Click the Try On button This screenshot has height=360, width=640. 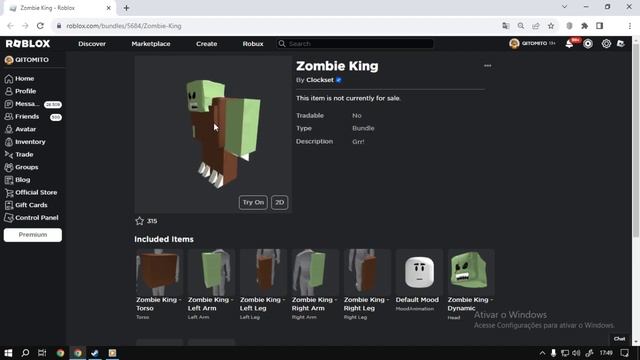click(253, 202)
